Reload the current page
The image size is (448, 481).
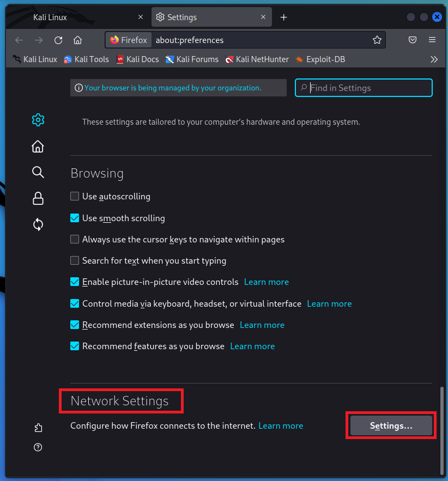pyautogui.click(x=58, y=40)
